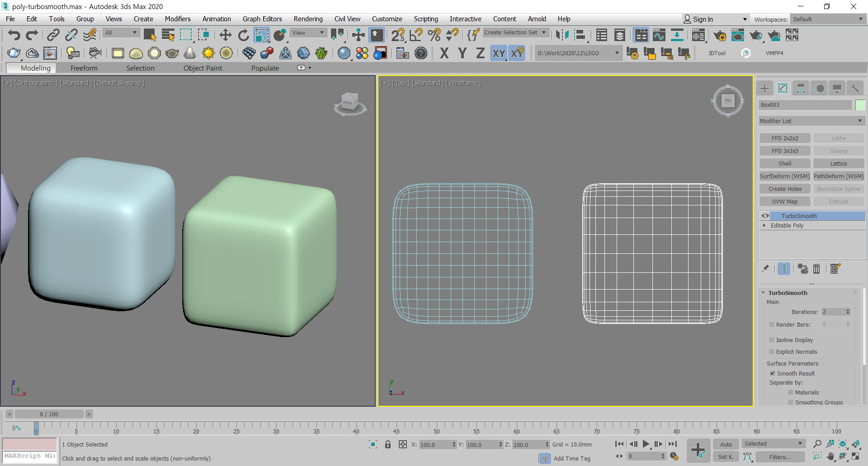The width and height of the screenshot is (868, 466).
Task: Open the Curve Editor icon
Action: click(659, 35)
